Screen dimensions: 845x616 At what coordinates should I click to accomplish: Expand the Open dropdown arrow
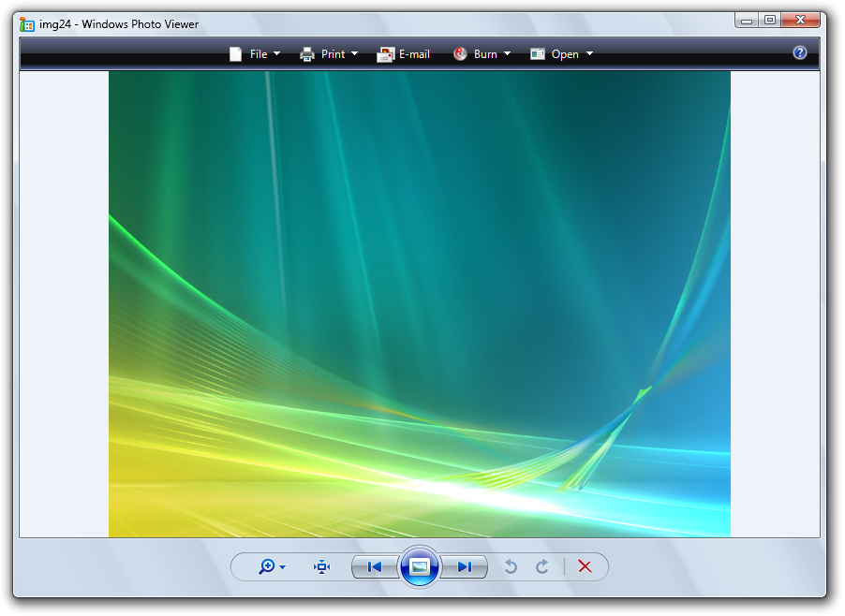click(589, 54)
